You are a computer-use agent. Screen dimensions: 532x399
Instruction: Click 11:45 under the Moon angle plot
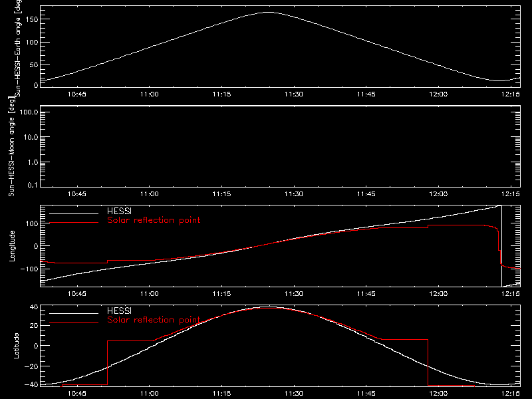coord(366,194)
